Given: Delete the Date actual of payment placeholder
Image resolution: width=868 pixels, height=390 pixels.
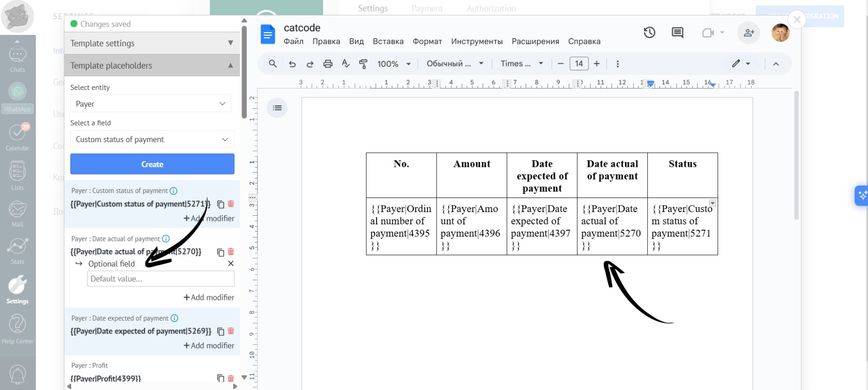Looking at the screenshot, I should 231,252.
